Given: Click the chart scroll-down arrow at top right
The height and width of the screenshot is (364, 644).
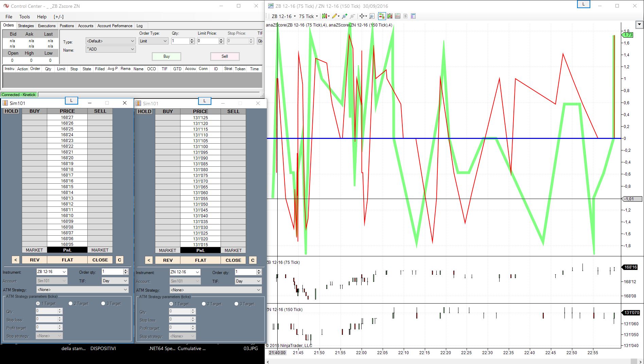Looking at the screenshot, I should click(639, 24).
